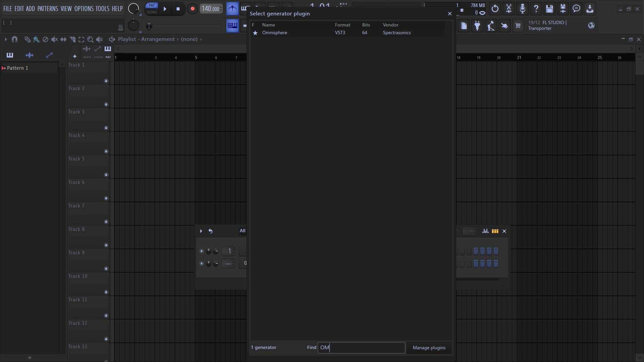The height and width of the screenshot is (362, 644).
Task: Select the playlist draw pencil tool
Action: 27,40
